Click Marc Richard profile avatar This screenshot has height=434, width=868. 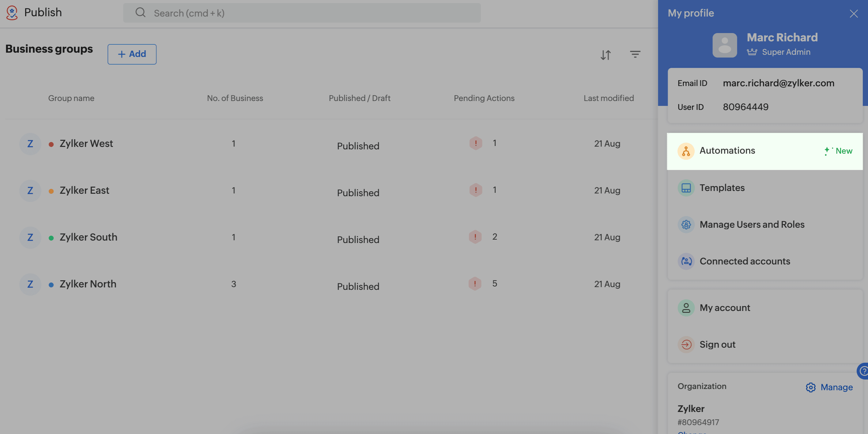[724, 45]
